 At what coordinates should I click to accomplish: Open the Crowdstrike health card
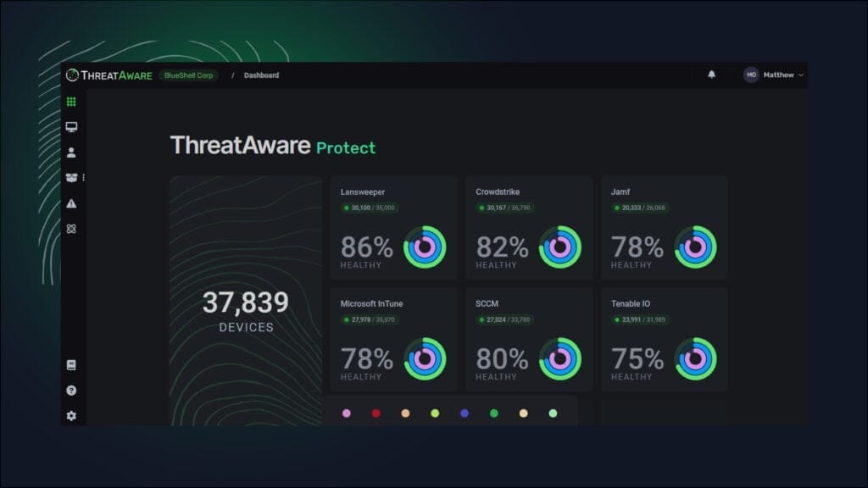529,228
